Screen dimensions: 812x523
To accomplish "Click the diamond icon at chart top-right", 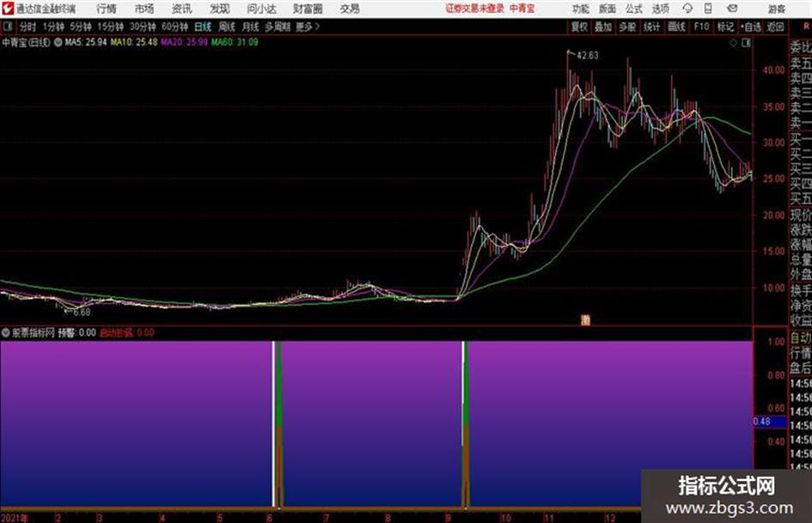I will (733, 43).
